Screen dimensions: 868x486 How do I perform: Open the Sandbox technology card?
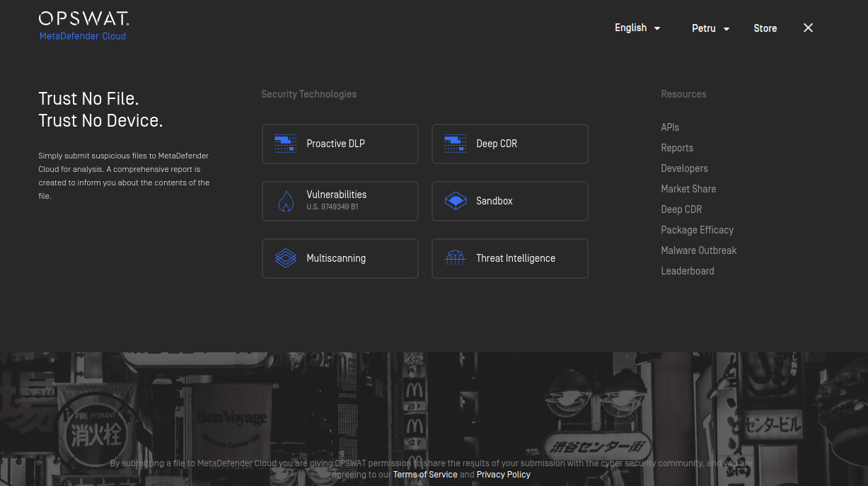pos(510,201)
